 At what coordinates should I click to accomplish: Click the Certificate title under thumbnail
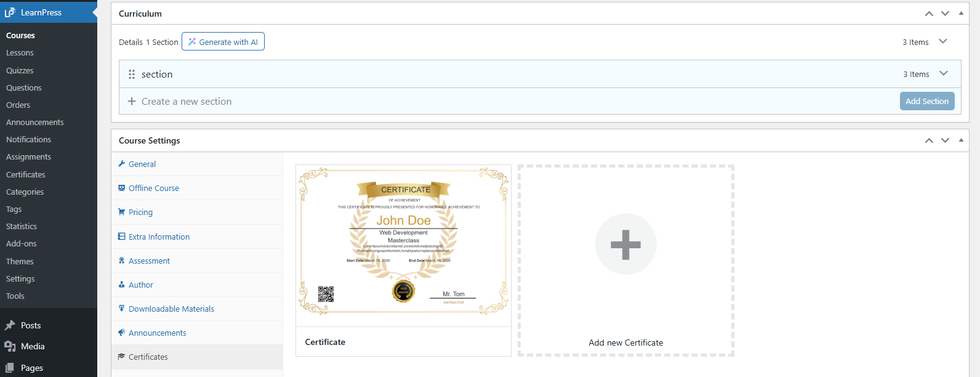coord(325,342)
